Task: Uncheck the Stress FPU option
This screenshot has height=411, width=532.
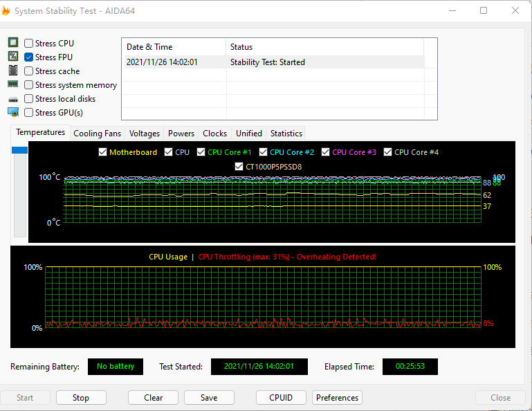Action: click(x=29, y=57)
